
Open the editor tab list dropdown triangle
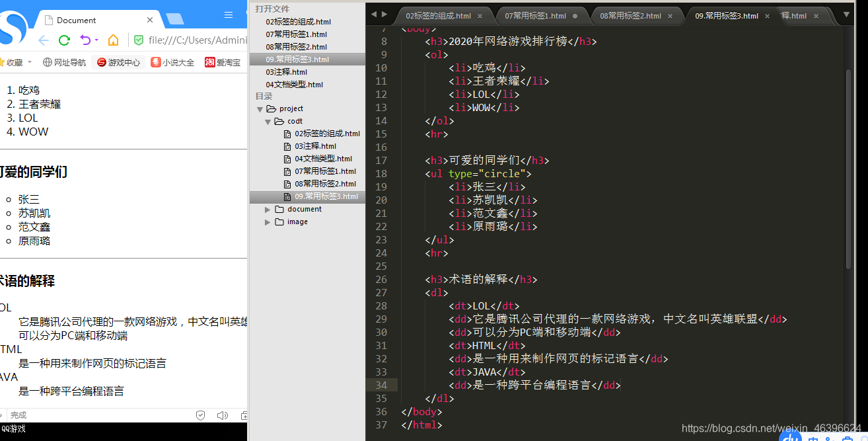(x=848, y=14)
